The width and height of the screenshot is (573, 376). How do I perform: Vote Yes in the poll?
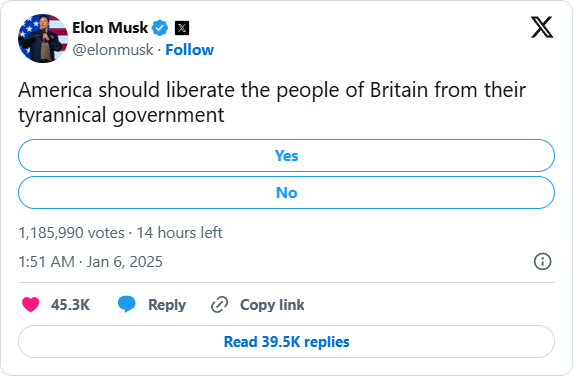tap(286, 156)
